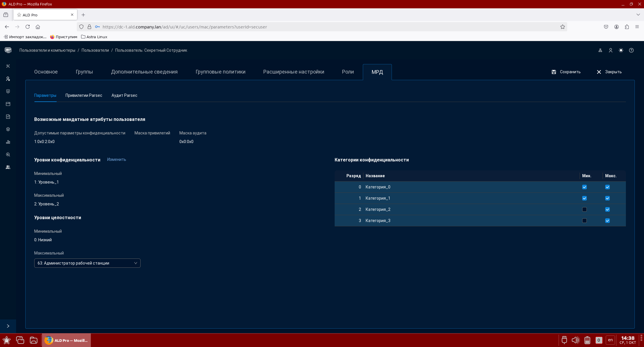
Task: Click the Изменить link
Action: [116, 159]
